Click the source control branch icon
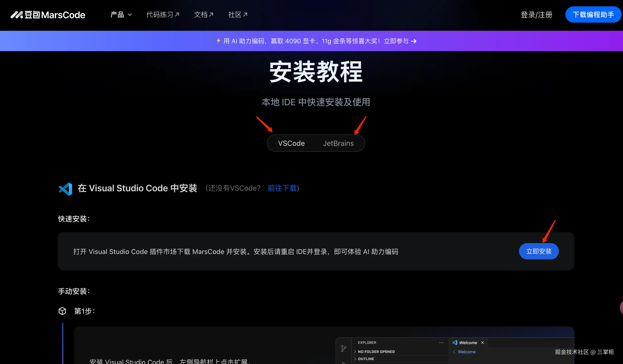The image size is (623, 364). (343, 348)
